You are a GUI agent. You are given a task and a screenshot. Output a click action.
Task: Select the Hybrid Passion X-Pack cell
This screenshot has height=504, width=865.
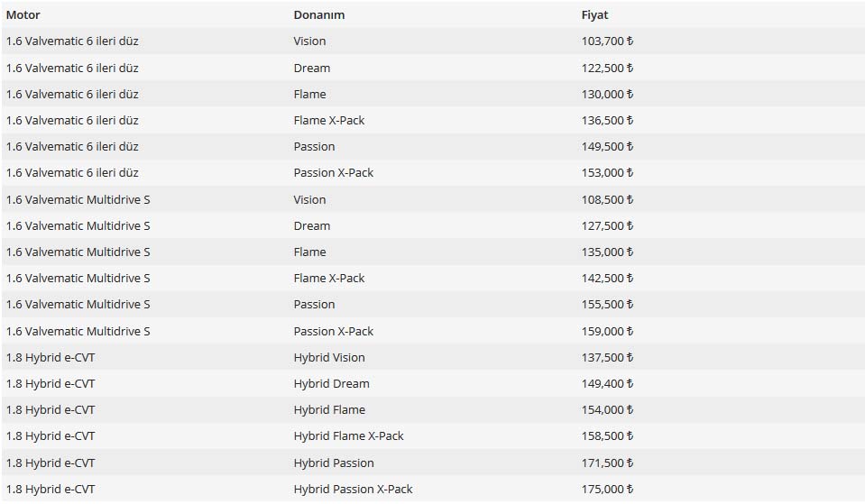[x=353, y=489]
